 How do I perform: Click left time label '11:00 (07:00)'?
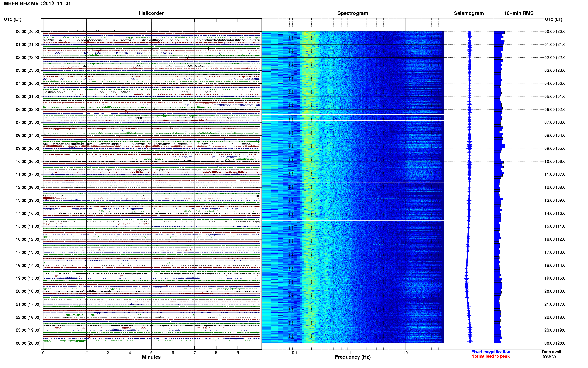[28, 174]
